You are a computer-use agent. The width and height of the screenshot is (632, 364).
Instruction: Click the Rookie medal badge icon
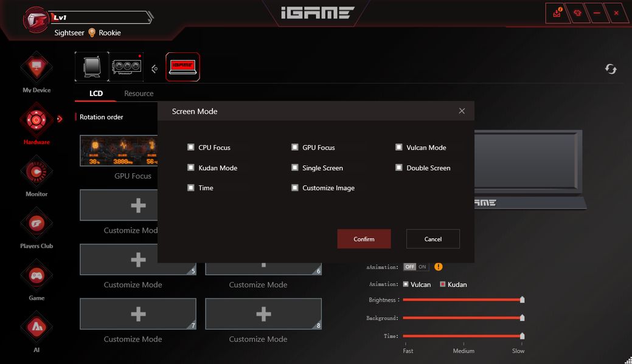pyautogui.click(x=92, y=33)
